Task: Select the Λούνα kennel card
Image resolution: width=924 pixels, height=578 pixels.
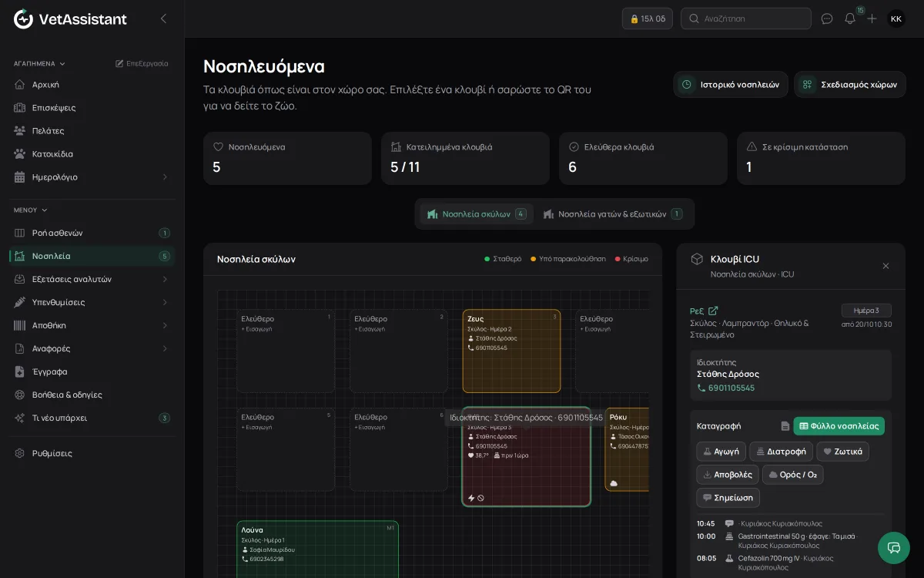Action: tap(317, 549)
